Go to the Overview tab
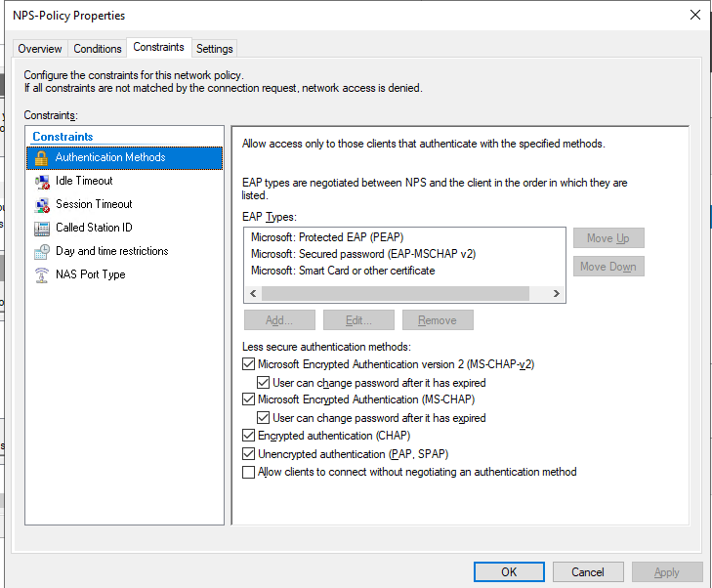712x588 pixels. click(x=40, y=49)
